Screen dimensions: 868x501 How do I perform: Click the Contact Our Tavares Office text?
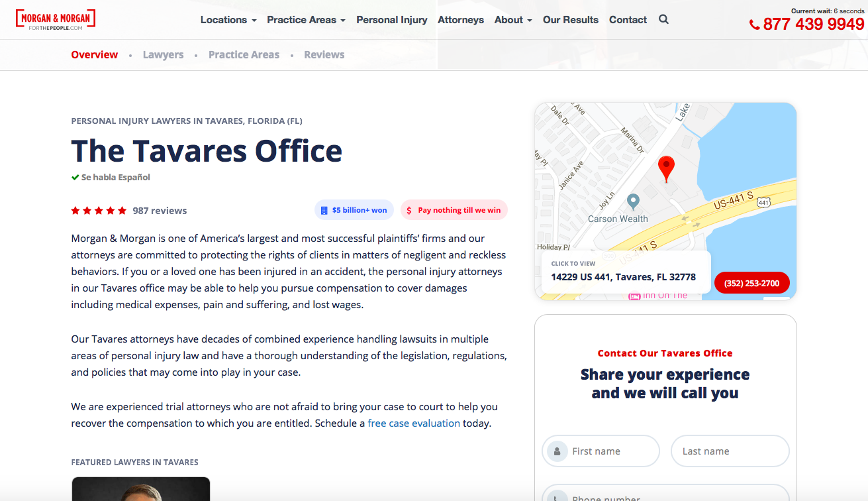pyautogui.click(x=665, y=353)
